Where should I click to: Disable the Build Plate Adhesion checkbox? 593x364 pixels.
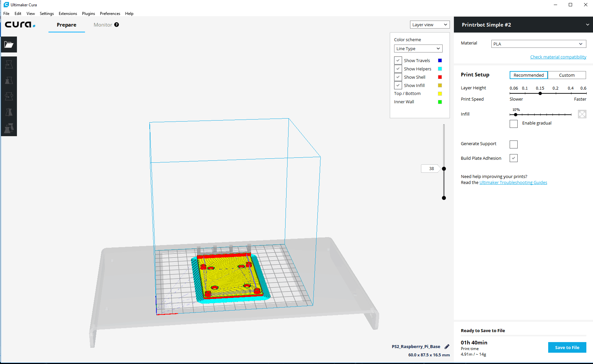point(514,158)
